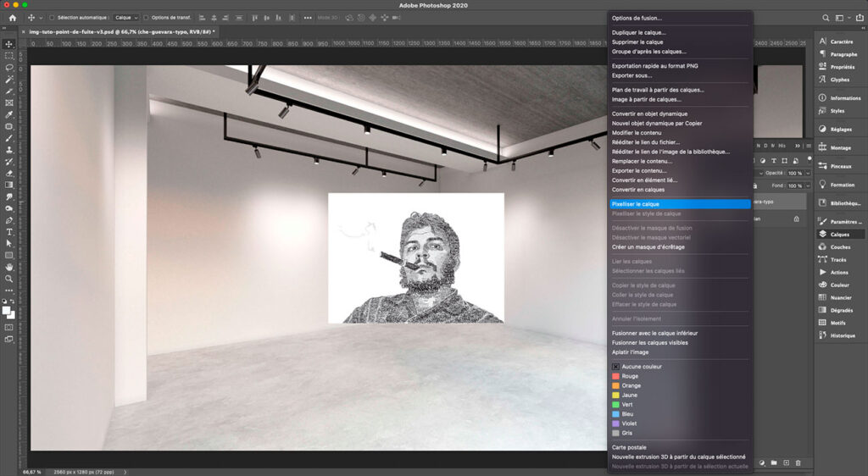
Task: Choose Pixelliser le calque from menu
Action: point(635,204)
